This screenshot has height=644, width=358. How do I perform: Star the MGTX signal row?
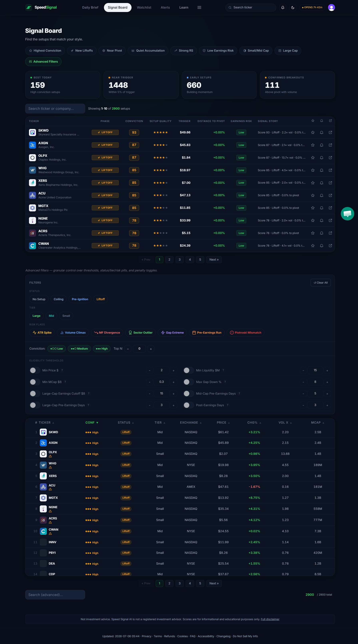pyautogui.click(x=313, y=208)
